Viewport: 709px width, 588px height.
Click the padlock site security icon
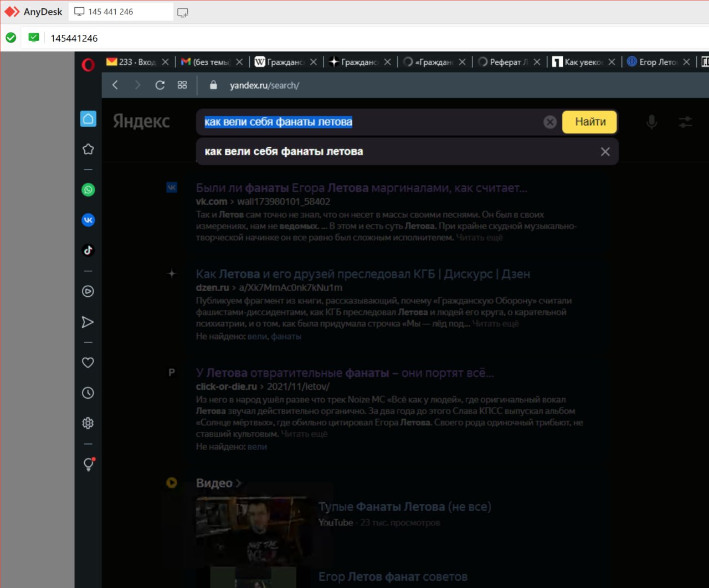point(213,85)
